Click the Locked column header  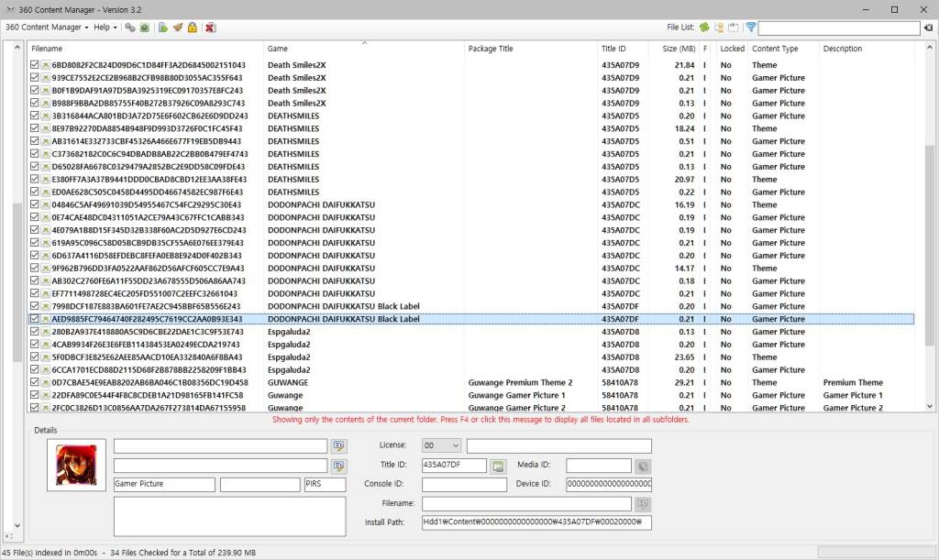pos(732,49)
